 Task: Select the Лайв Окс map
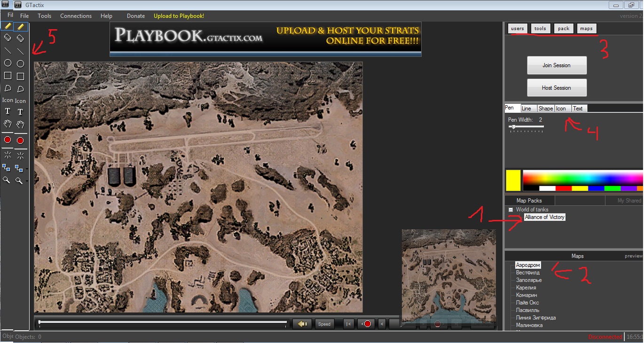(527, 303)
